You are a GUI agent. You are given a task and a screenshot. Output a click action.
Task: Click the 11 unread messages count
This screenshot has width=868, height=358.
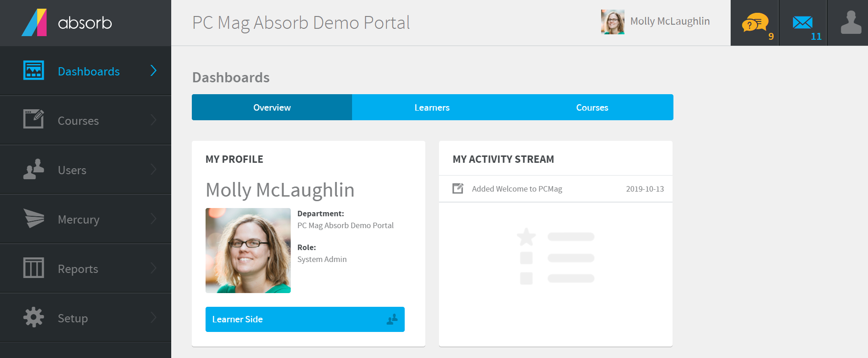[x=816, y=37]
